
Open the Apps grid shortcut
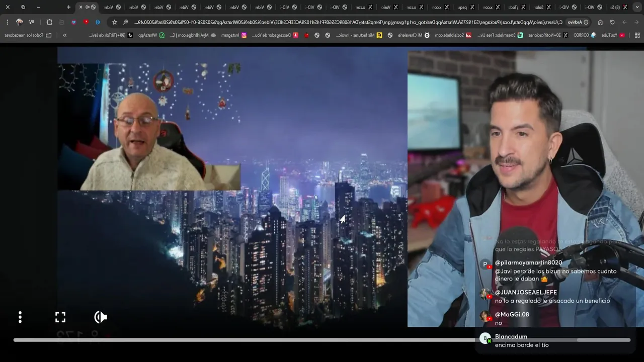pyautogui.click(x=637, y=35)
